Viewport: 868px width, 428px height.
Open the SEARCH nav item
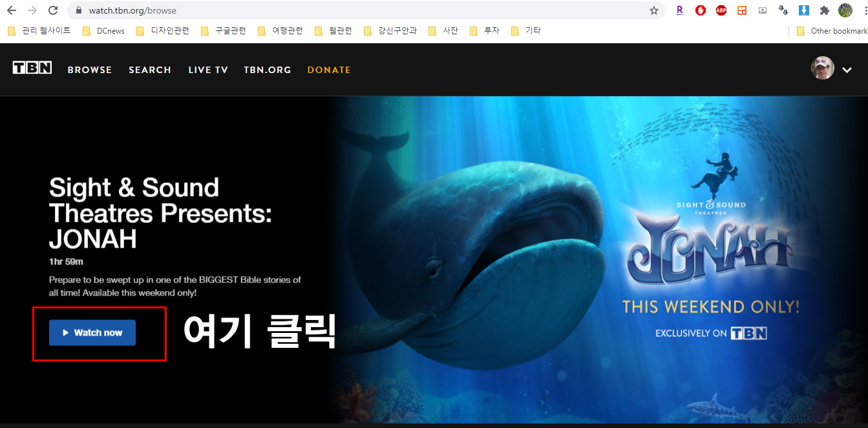tap(150, 70)
